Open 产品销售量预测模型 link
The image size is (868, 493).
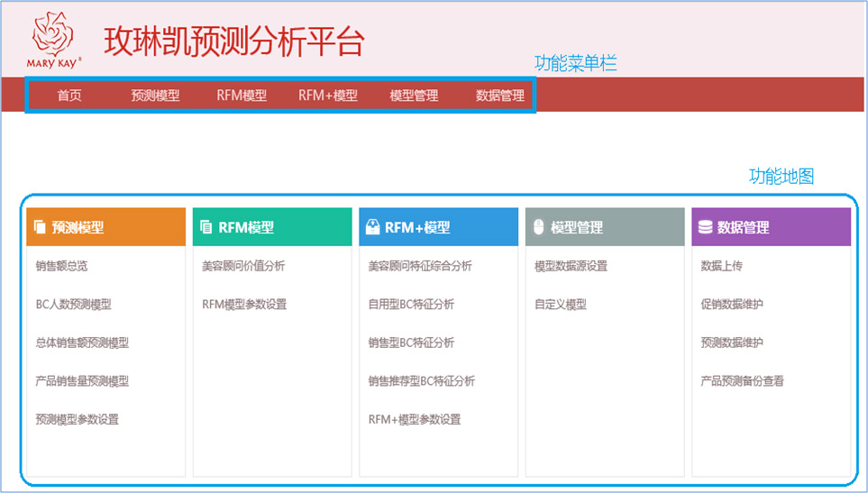[82, 380]
